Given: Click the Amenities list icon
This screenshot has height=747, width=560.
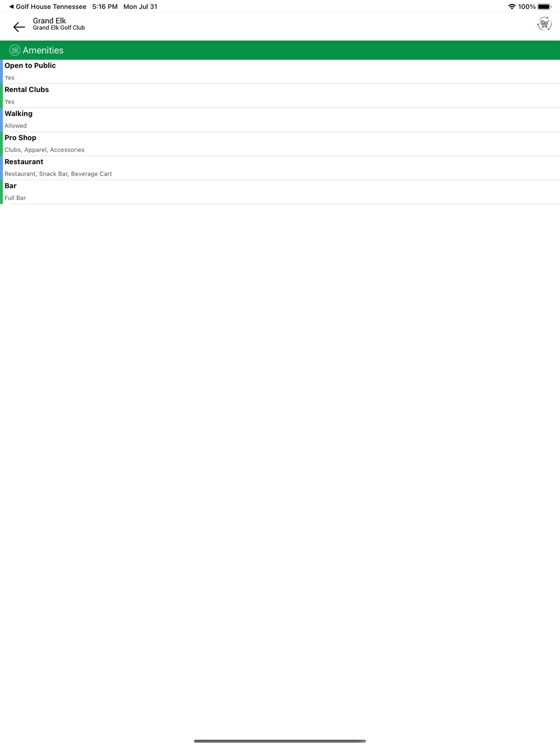Looking at the screenshot, I should [x=15, y=50].
